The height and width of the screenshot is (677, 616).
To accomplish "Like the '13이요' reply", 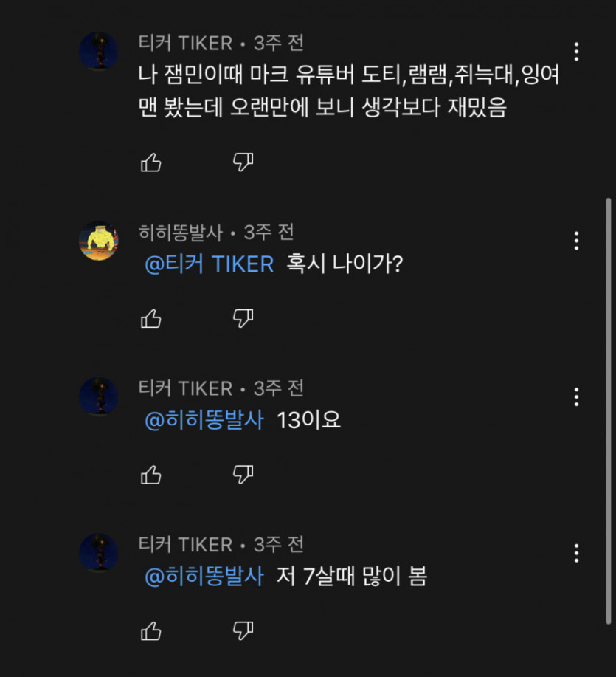I will pos(151,474).
